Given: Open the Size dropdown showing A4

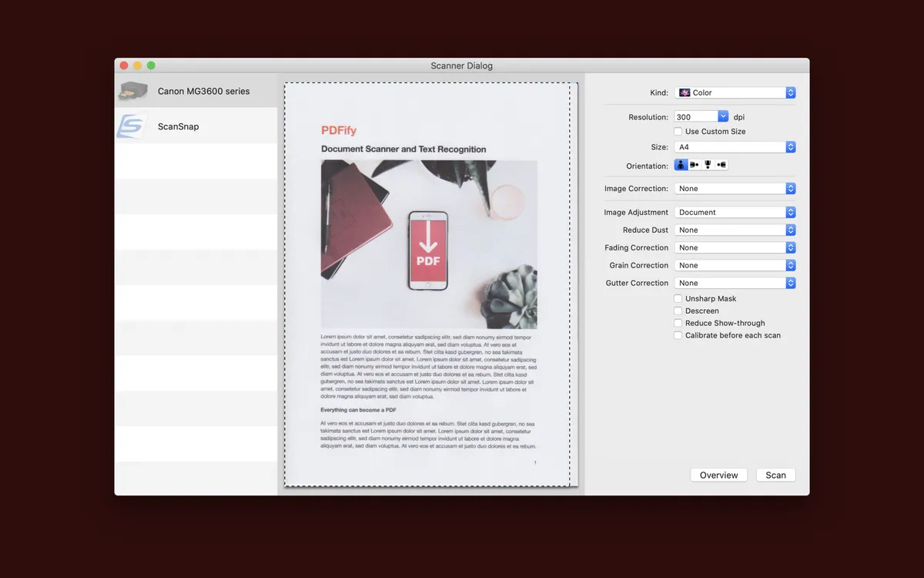Looking at the screenshot, I should (735, 147).
